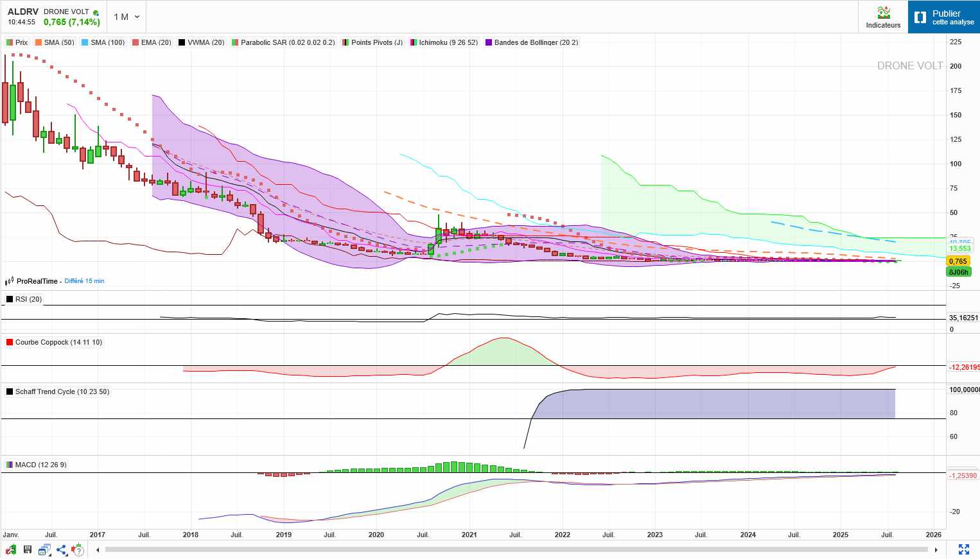Open chart settings wrench icon
Image resolution: width=980 pixels, height=559 pixels.
click(11, 549)
